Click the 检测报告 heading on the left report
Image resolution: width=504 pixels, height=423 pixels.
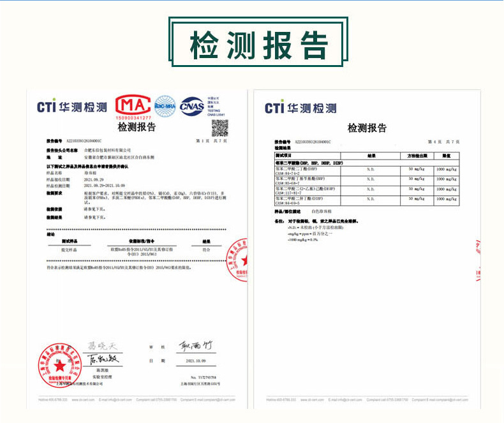point(137,126)
